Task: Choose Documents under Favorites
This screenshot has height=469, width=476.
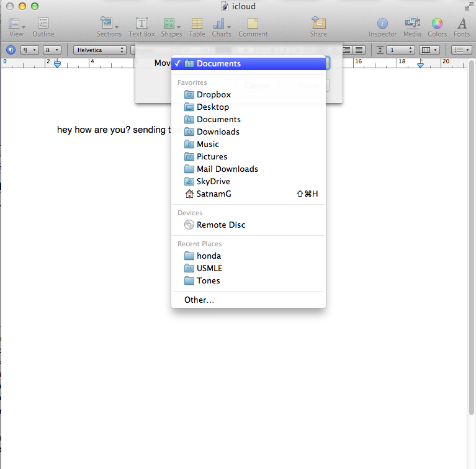Action: click(248, 120)
